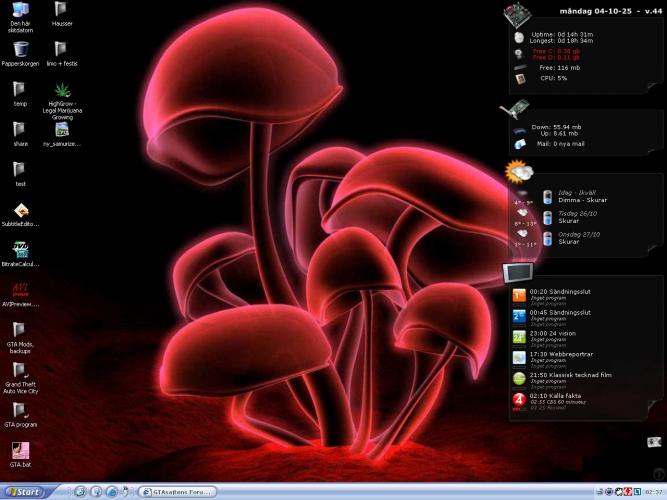Open the share folder
667x500 pixels.
20,130
